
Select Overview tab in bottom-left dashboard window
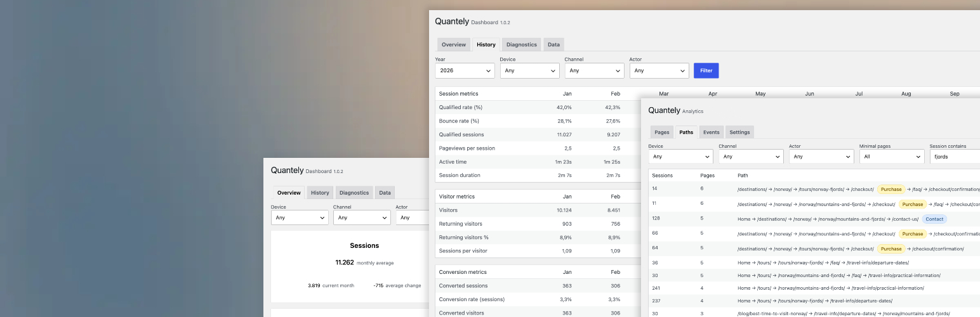pos(289,193)
